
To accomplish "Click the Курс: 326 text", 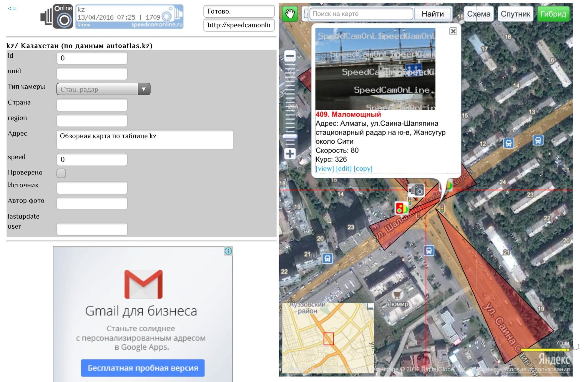I will pos(331,160).
